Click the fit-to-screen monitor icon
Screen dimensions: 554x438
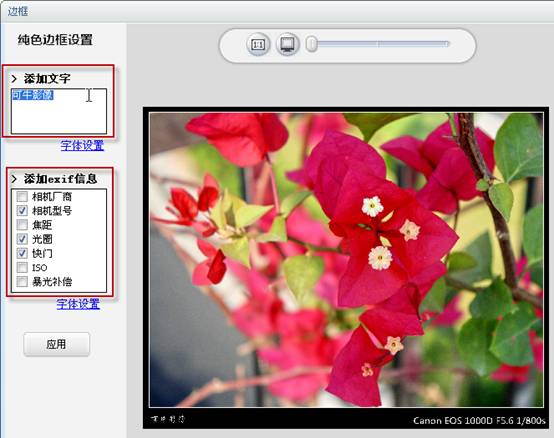coord(288,45)
